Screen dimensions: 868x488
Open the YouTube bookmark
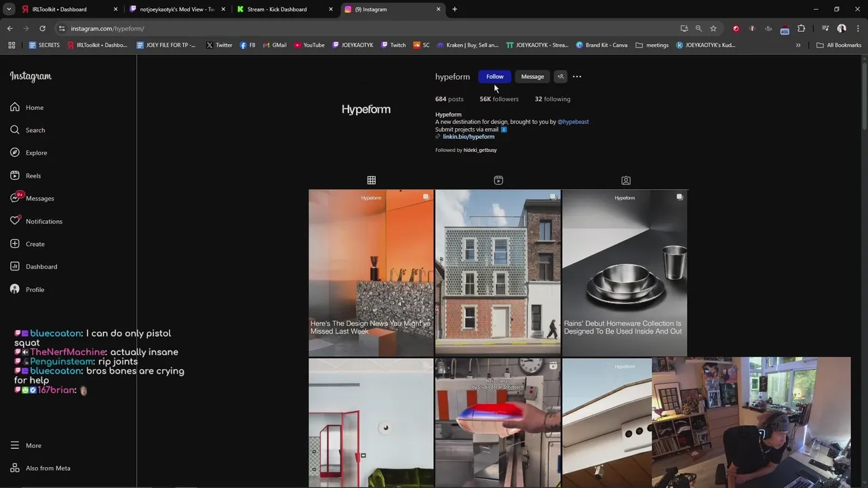309,45
